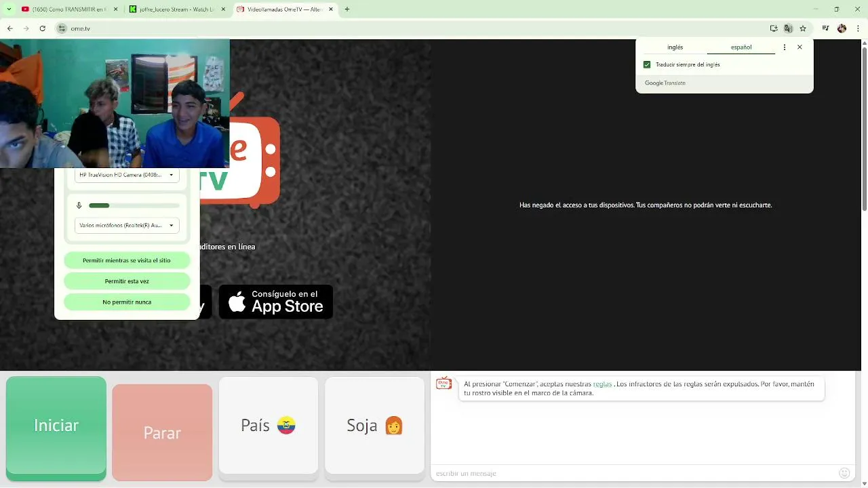868x488 pixels.
Task: Switch to the joffre_lucero Stream tab
Action: [177, 9]
